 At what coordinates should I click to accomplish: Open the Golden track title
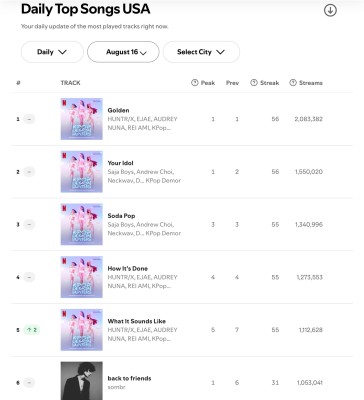click(118, 110)
